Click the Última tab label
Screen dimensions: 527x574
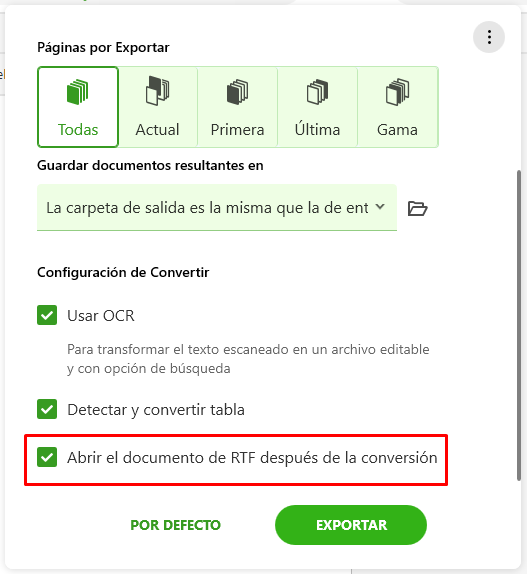pos(317,129)
